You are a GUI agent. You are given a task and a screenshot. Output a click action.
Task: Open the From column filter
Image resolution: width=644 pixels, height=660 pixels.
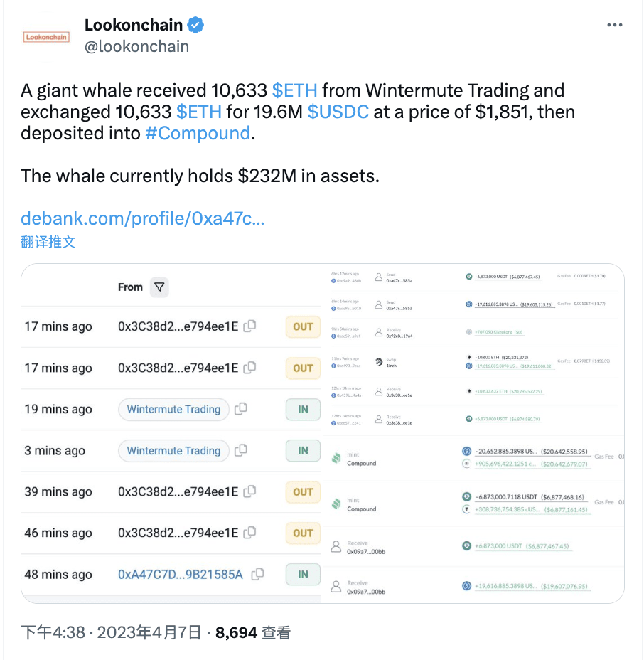(x=159, y=287)
